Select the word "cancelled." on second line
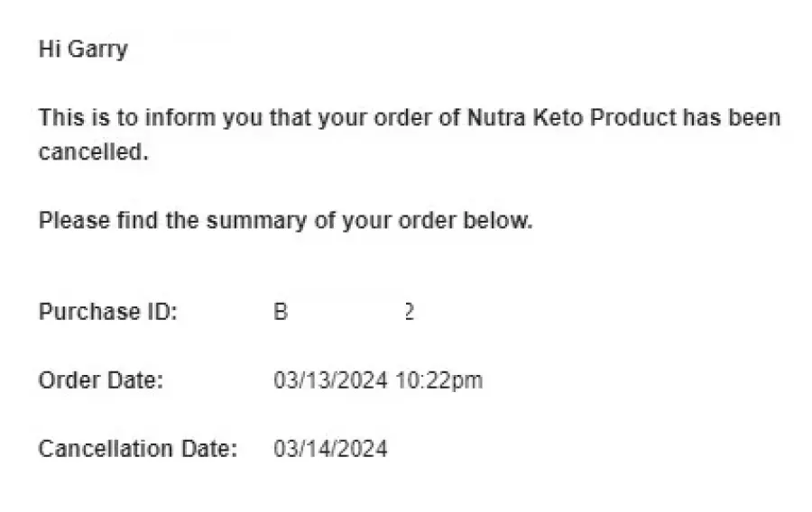812x512 pixels. [94, 152]
